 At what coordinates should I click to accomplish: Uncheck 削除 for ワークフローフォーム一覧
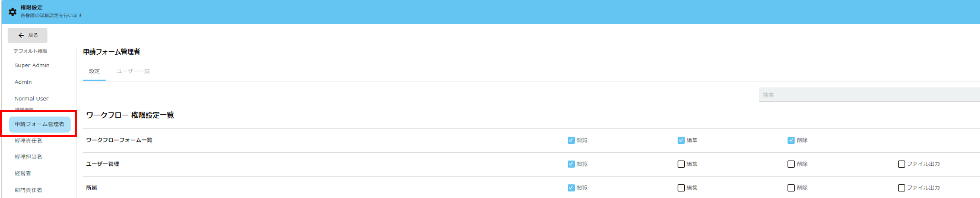(791, 140)
